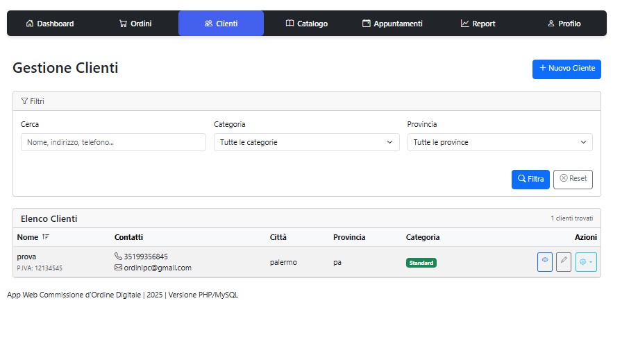Image resolution: width=638 pixels, height=364 pixels.
Task: Go to Profilo page
Action: pyautogui.click(x=564, y=24)
